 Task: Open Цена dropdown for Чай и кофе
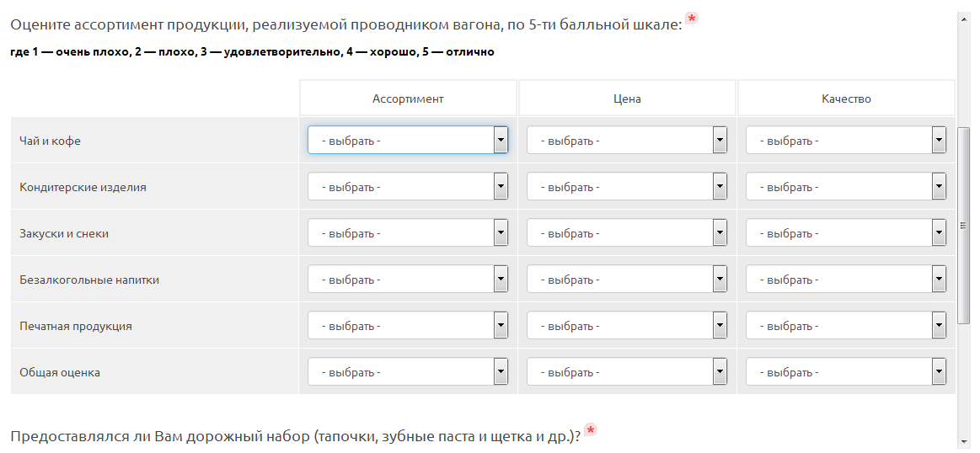pyautogui.click(x=627, y=141)
